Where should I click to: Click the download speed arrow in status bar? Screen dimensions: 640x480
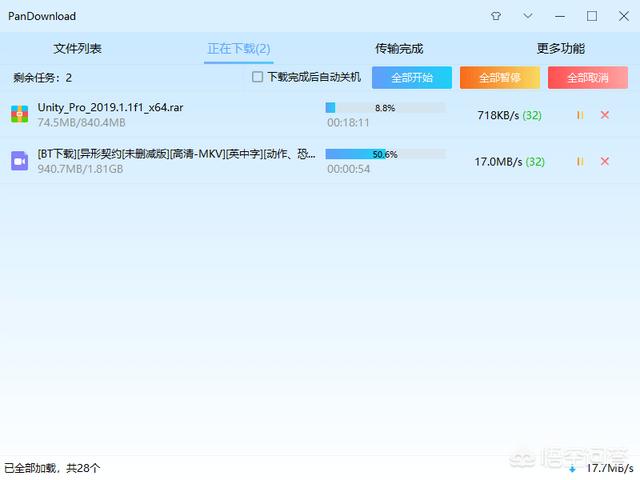tap(572, 468)
